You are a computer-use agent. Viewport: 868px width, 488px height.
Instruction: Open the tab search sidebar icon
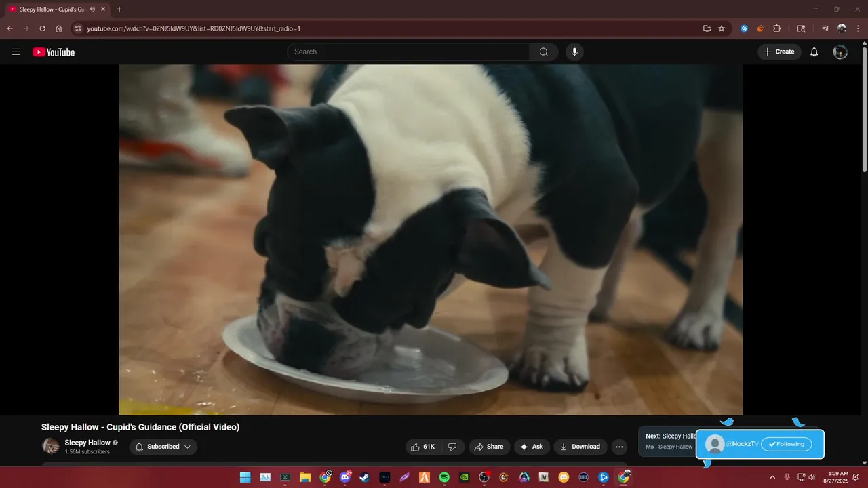801,28
